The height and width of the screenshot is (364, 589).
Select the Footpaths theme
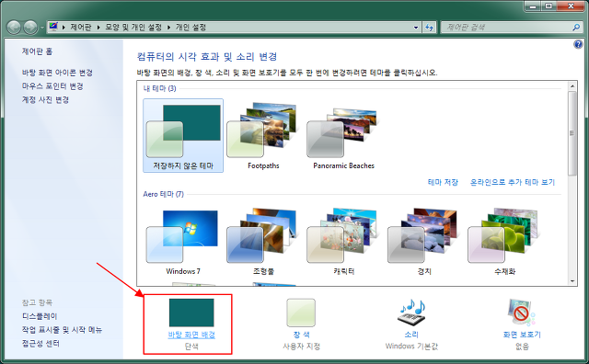pos(263,135)
